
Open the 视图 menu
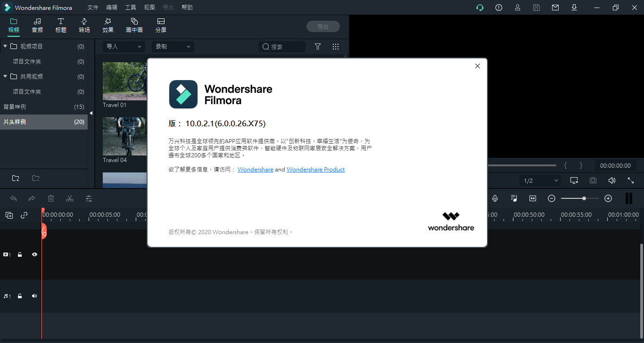pyautogui.click(x=149, y=8)
